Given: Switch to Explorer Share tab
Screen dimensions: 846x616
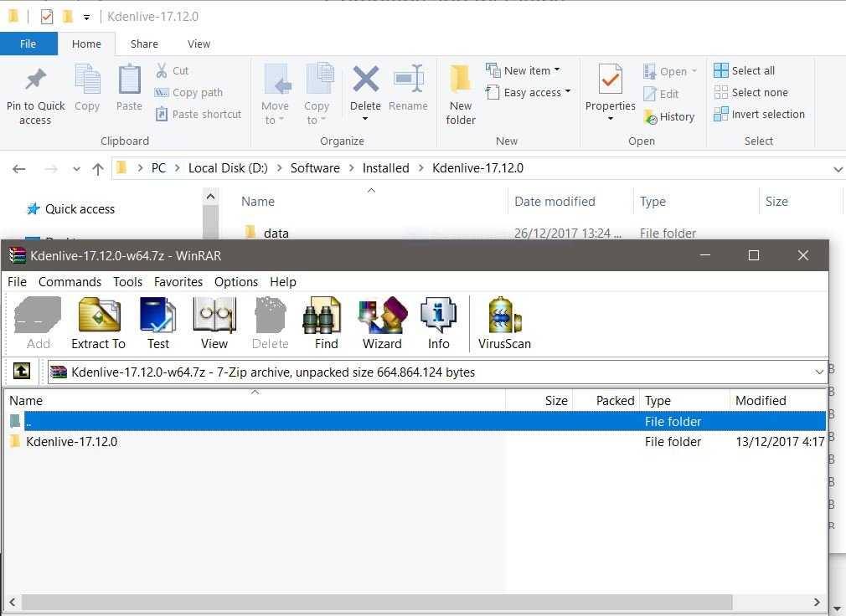Looking at the screenshot, I should tap(144, 44).
